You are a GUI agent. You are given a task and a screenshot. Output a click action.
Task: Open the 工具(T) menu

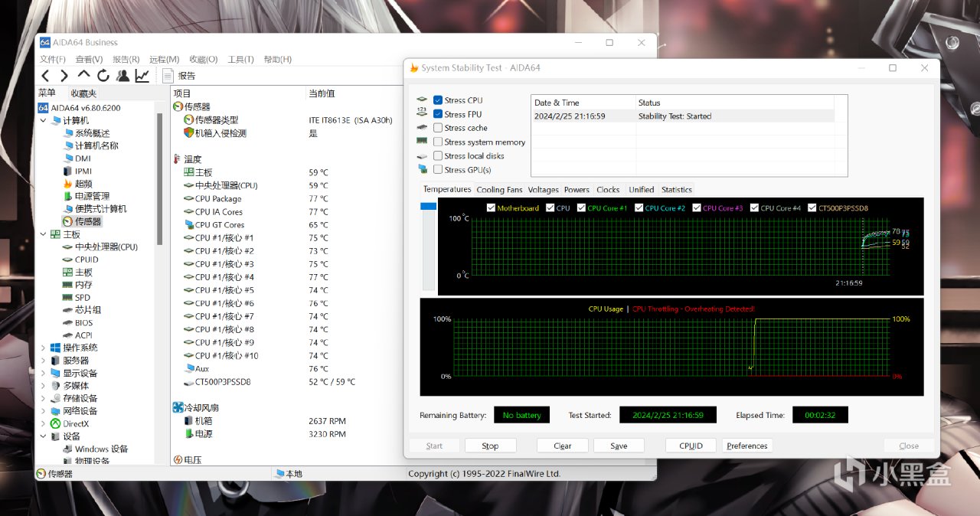point(240,59)
